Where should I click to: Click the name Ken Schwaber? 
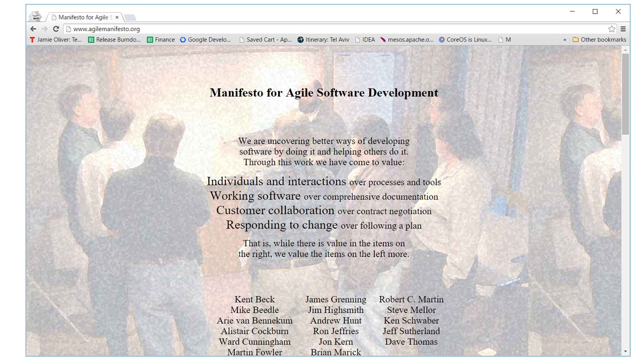[x=411, y=320]
